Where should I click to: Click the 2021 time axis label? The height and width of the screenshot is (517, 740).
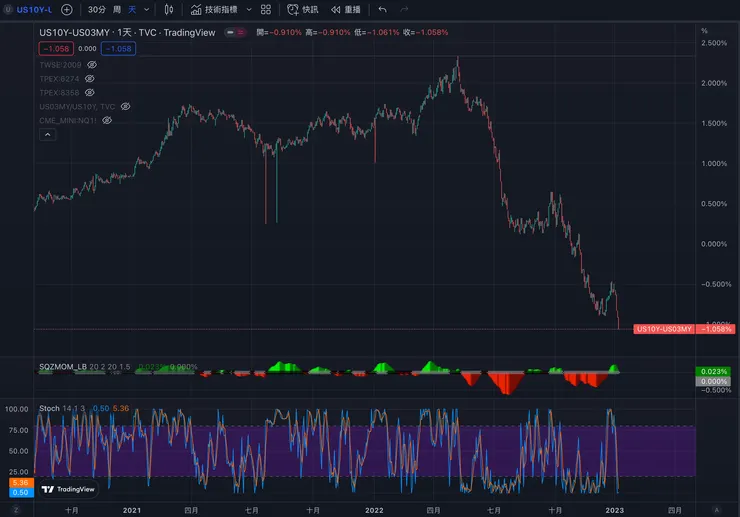(x=132, y=510)
